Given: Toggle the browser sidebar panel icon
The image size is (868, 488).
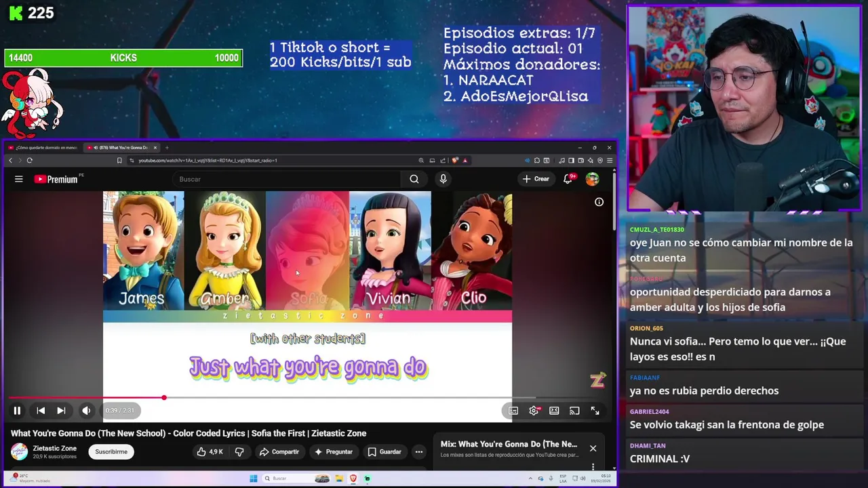Looking at the screenshot, I should [x=571, y=161].
